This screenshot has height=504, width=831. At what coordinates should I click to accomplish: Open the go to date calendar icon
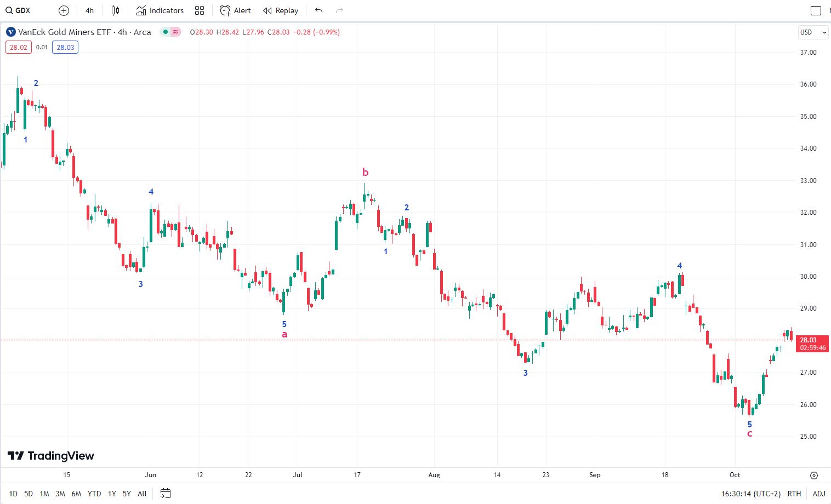165,494
